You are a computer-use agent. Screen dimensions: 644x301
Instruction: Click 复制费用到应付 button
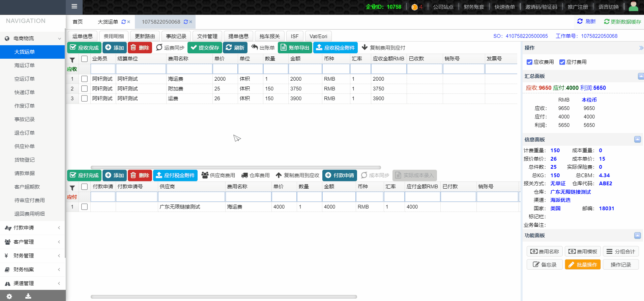pos(383,48)
